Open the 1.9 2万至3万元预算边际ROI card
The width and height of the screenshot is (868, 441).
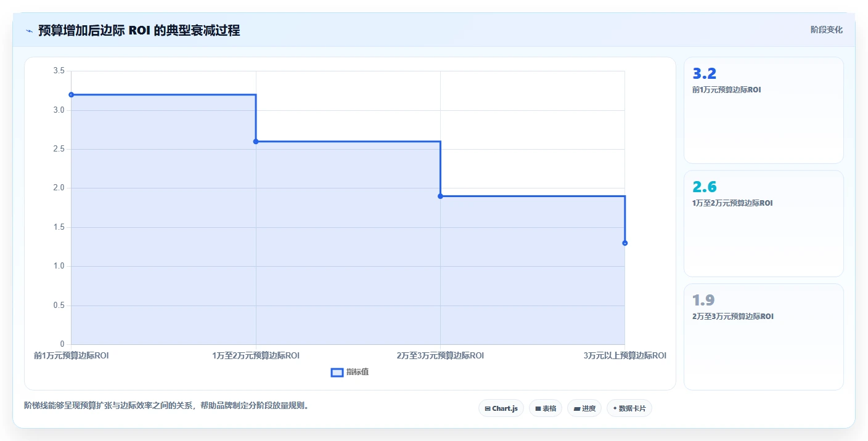[764, 337]
